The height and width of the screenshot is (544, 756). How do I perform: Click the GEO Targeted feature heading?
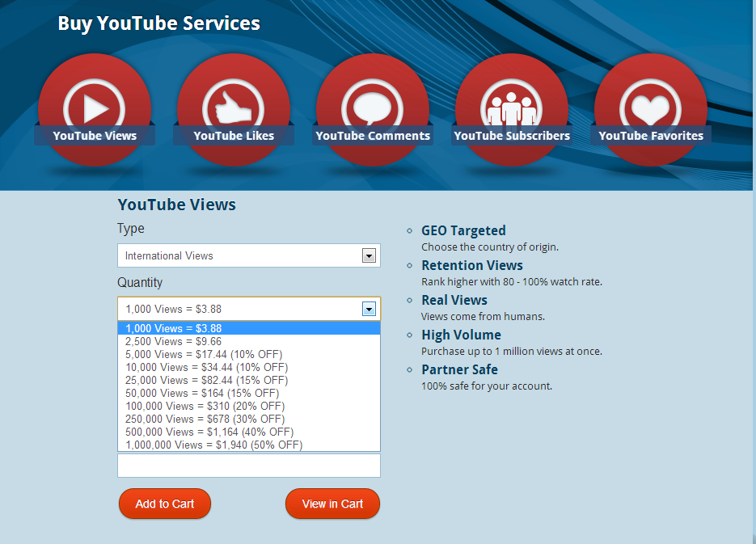point(463,231)
